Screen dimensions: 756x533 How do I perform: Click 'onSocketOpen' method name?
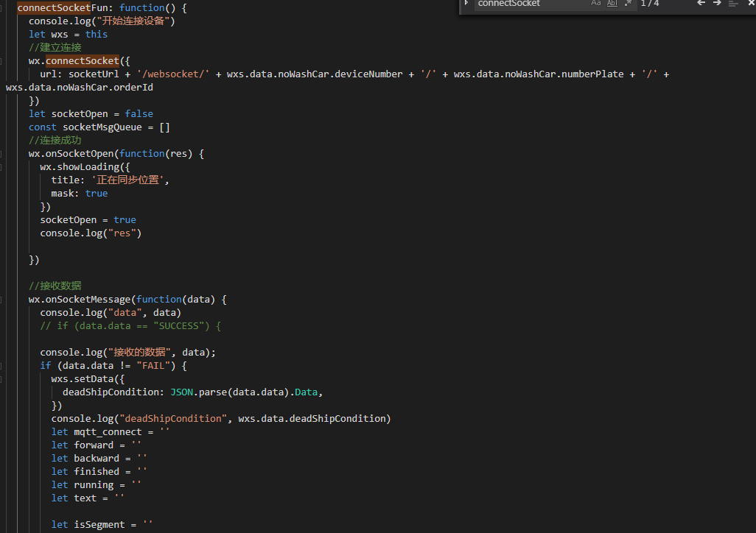[80, 154]
